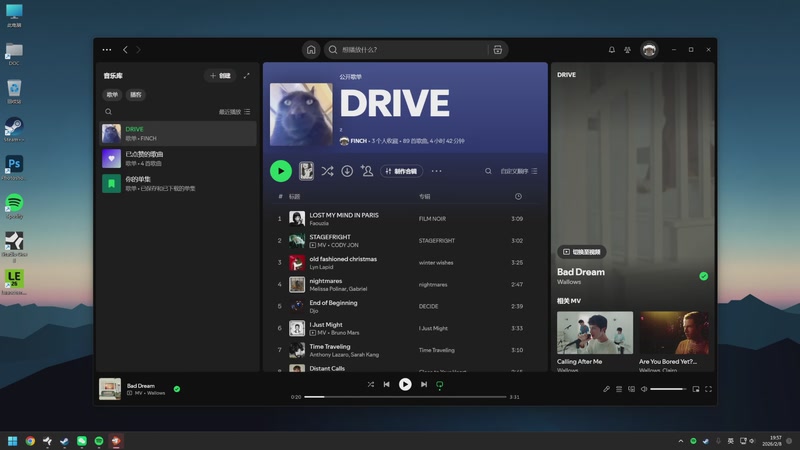Skip to the next track
The width and height of the screenshot is (800, 450).
[x=423, y=384]
